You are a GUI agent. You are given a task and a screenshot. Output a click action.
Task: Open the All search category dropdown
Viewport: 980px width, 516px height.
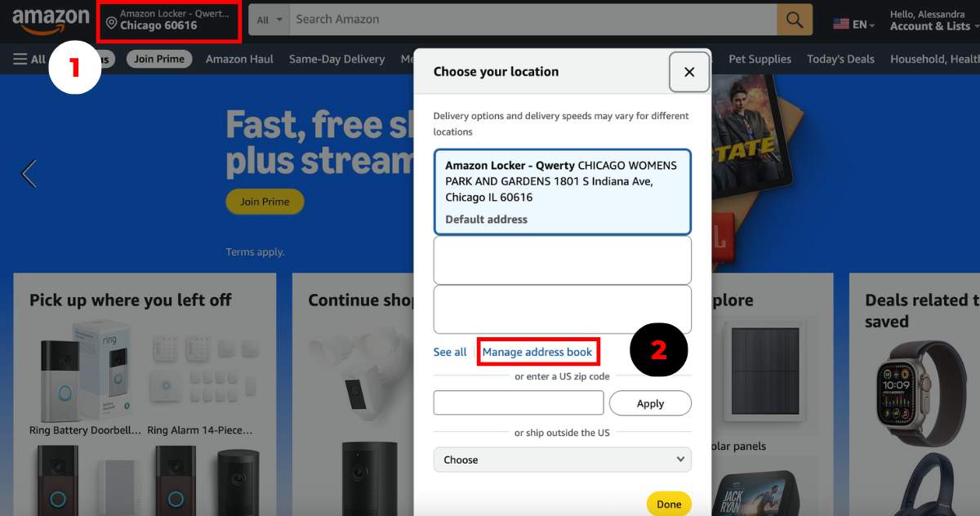click(269, 20)
